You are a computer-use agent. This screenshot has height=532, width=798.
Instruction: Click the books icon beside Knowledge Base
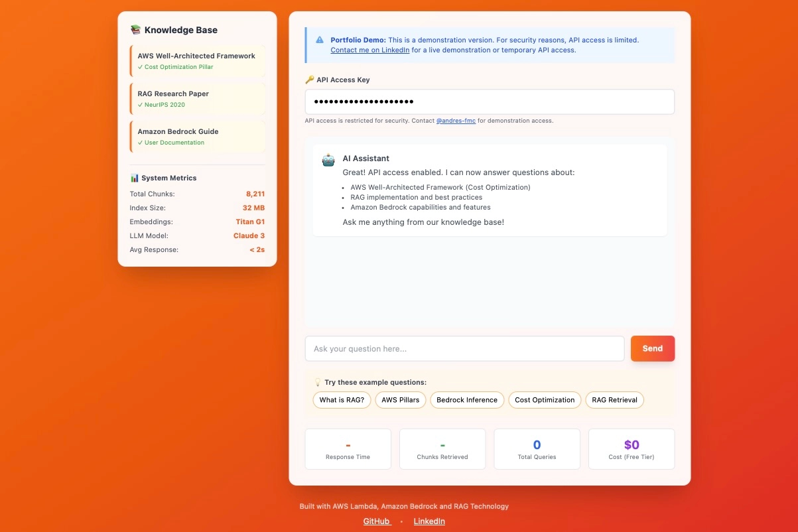pyautogui.click(x=135, y=30)
